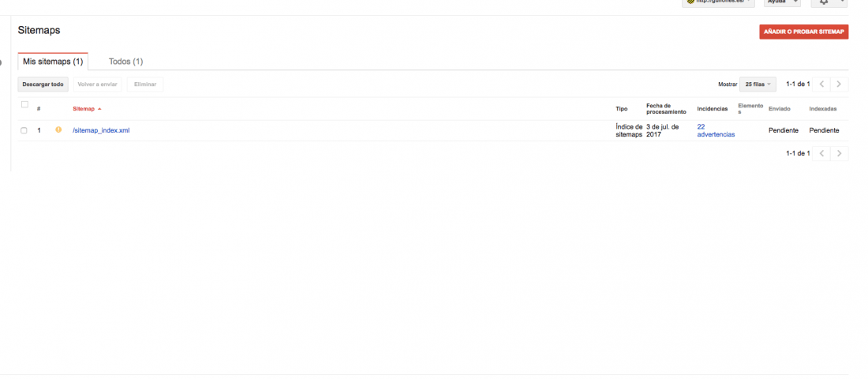Click the orange warning icon beside sitemap_index.xml
Image resolution: width=868 pixels, height=379 pixels.
58,130
